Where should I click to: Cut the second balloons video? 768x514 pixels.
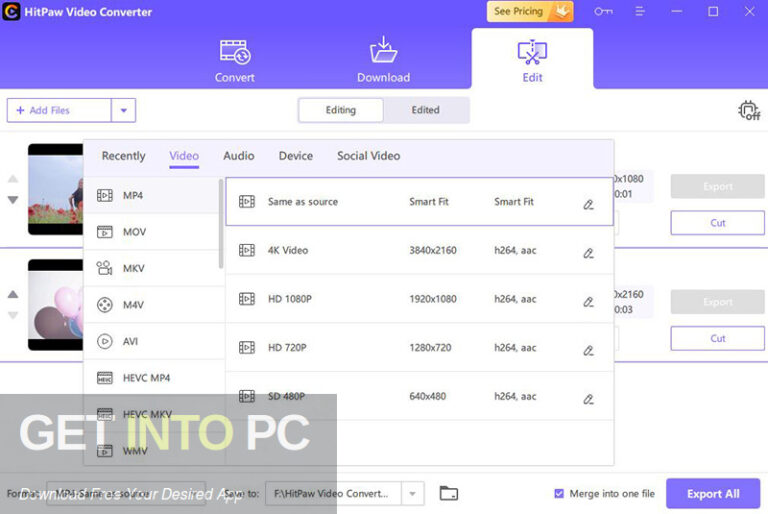tap(717, 339)
